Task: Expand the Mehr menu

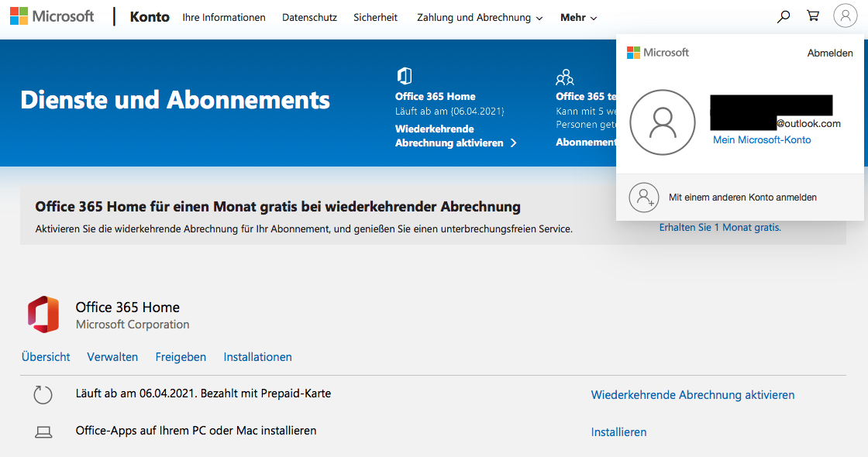Action: (x=578, y=18)
